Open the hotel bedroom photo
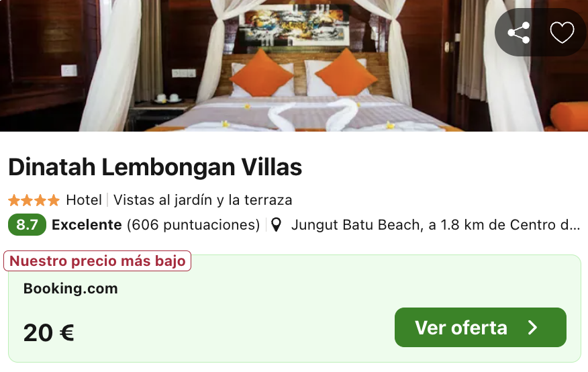This screenshot has height=372, width=588. tap(294, 66)
